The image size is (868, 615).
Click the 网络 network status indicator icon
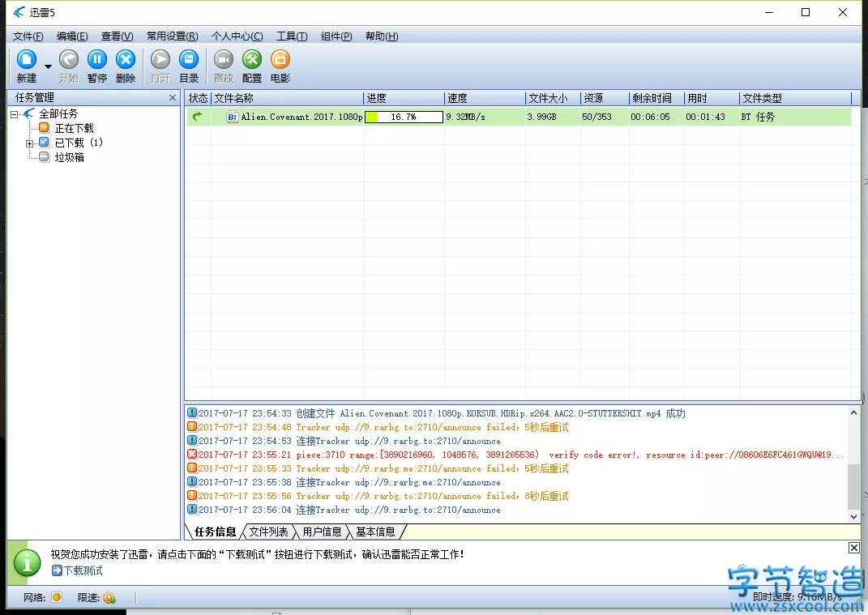coord(57,597)
